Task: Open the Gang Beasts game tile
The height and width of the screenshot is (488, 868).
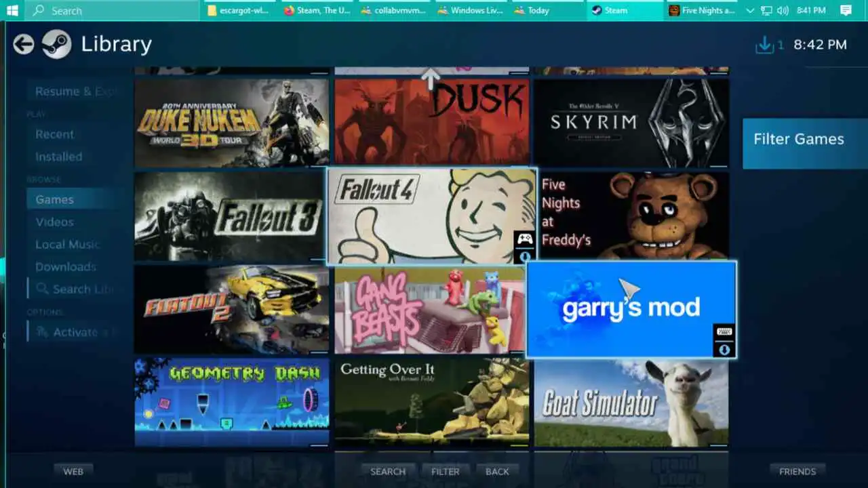Action: click(430, 310)
